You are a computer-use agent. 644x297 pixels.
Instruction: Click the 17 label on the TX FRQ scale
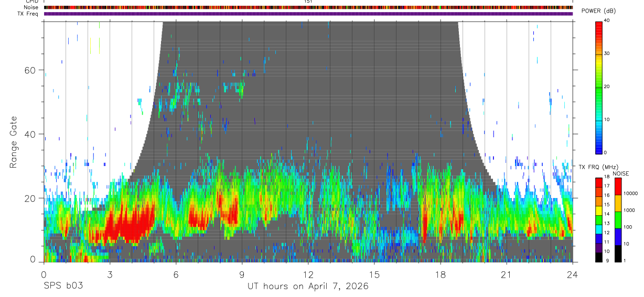[x=607, y=186]
